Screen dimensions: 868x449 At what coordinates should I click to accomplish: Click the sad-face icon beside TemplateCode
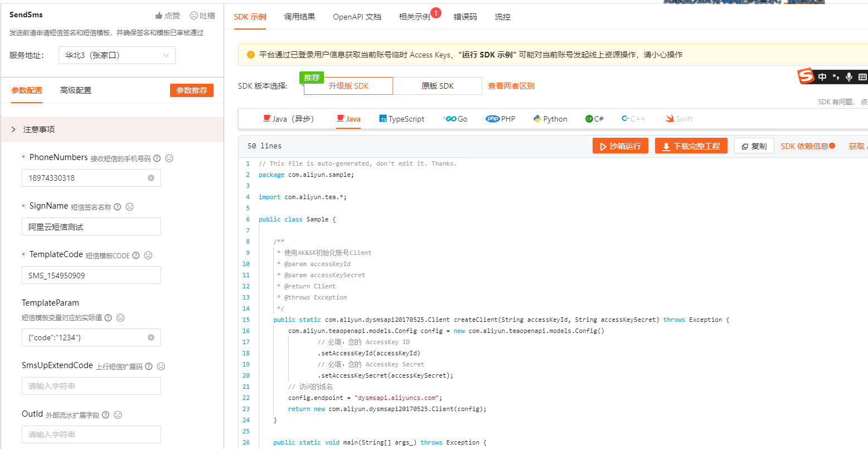tap(148, 255)
